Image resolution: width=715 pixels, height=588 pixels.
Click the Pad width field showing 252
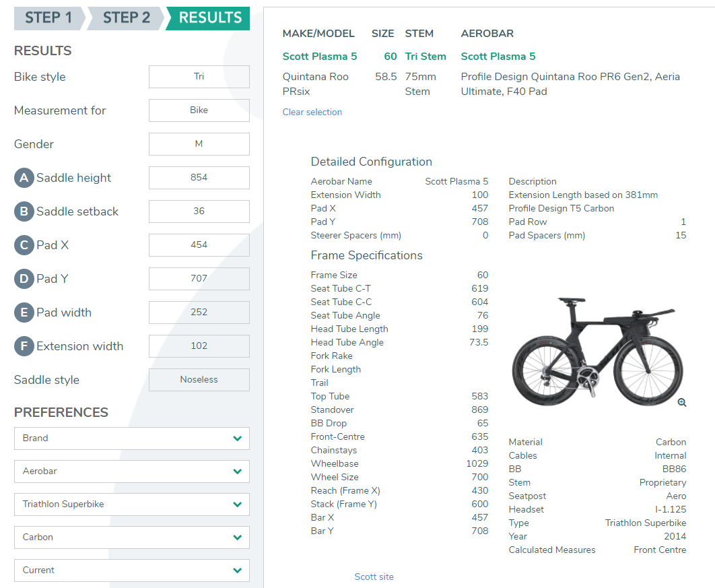pos(199,313)
